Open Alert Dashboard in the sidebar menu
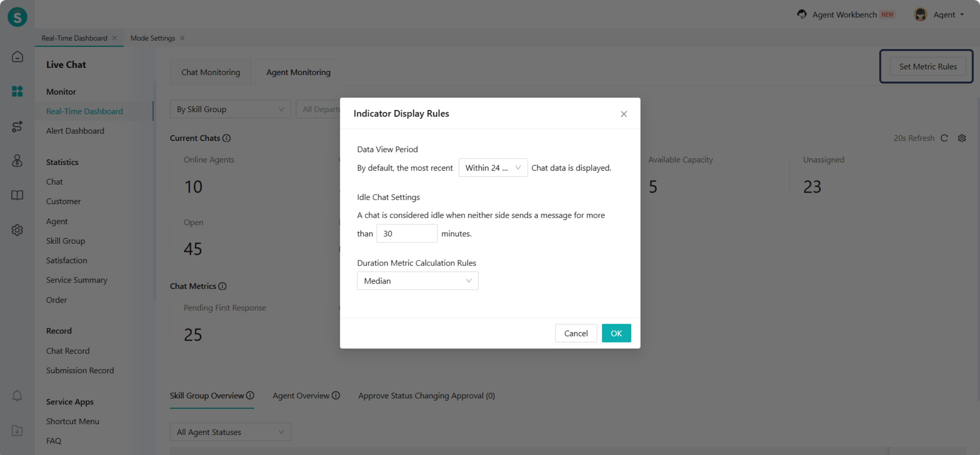 click(75, 131)
